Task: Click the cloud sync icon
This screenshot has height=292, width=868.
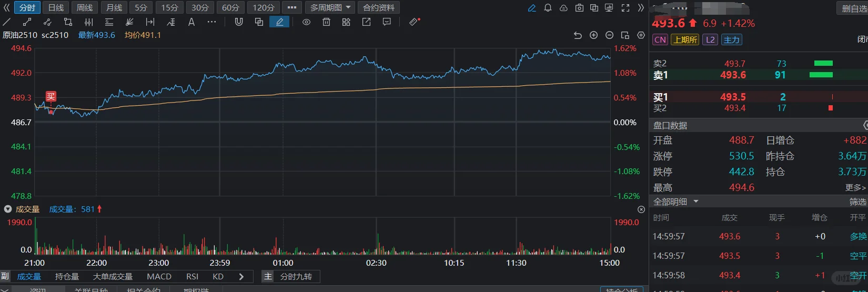Action: tap(563, 8)
